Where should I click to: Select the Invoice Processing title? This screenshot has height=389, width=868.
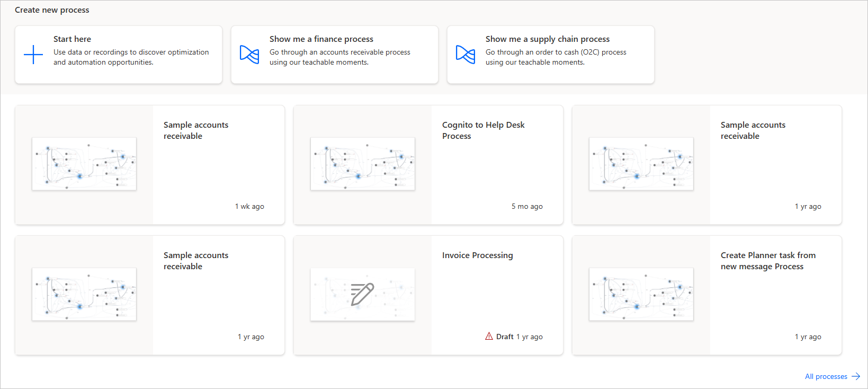[x=477, y=255]
